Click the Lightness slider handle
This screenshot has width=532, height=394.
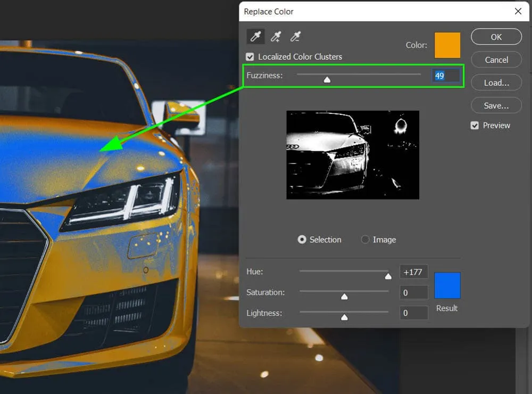tap(344, 317)
